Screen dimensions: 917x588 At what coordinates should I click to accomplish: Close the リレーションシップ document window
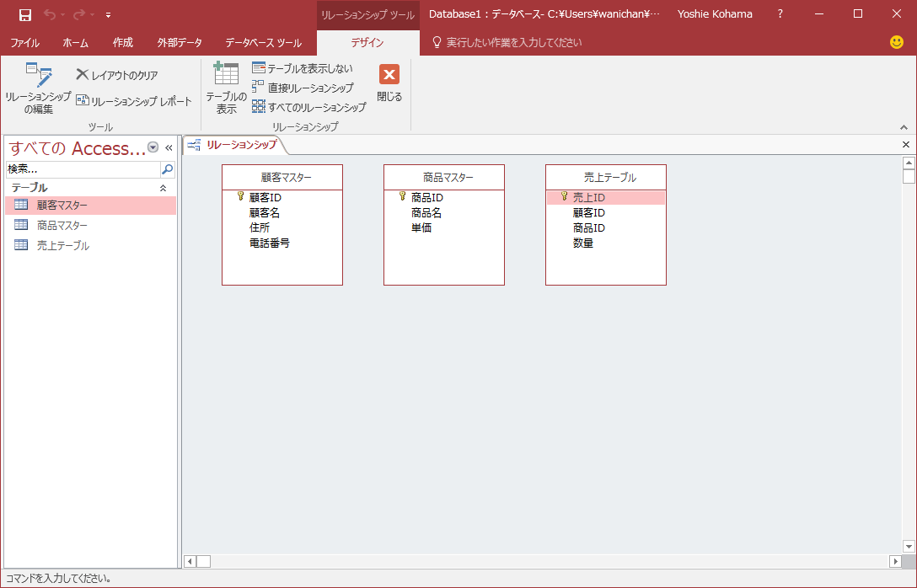coord(906,144)
